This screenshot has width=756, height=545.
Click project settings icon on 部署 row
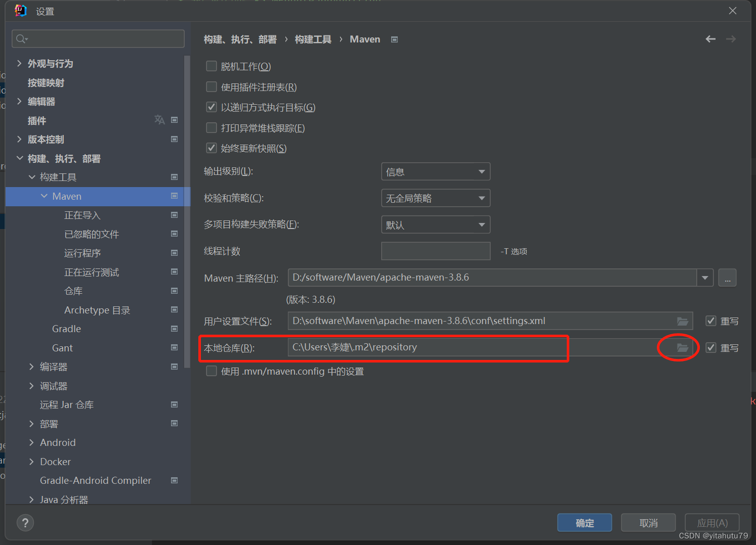[x=175, y=423]
